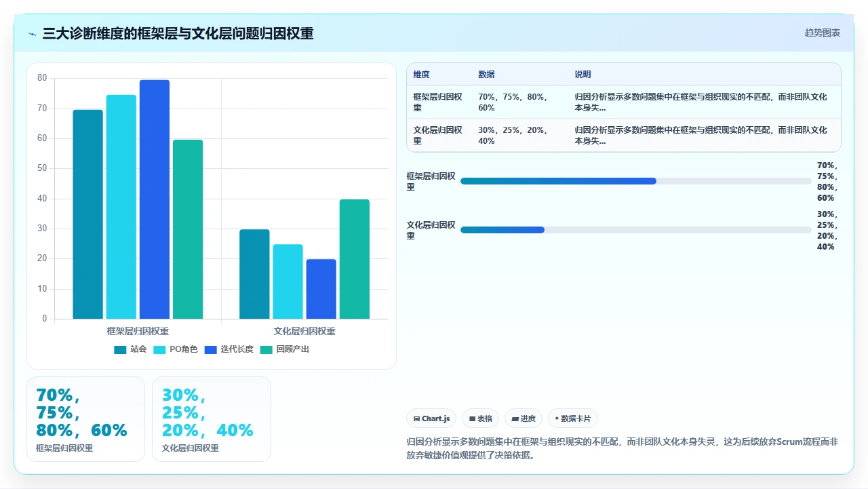868x489 pixels.
Task: Click the 进度 tag chip
Action: pos(524,418)
